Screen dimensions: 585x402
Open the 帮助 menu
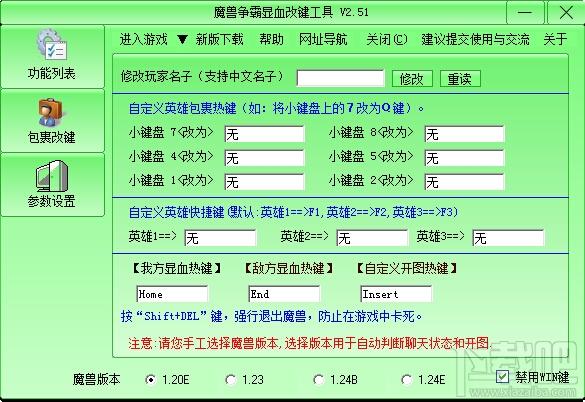click(x=271, y=39)
